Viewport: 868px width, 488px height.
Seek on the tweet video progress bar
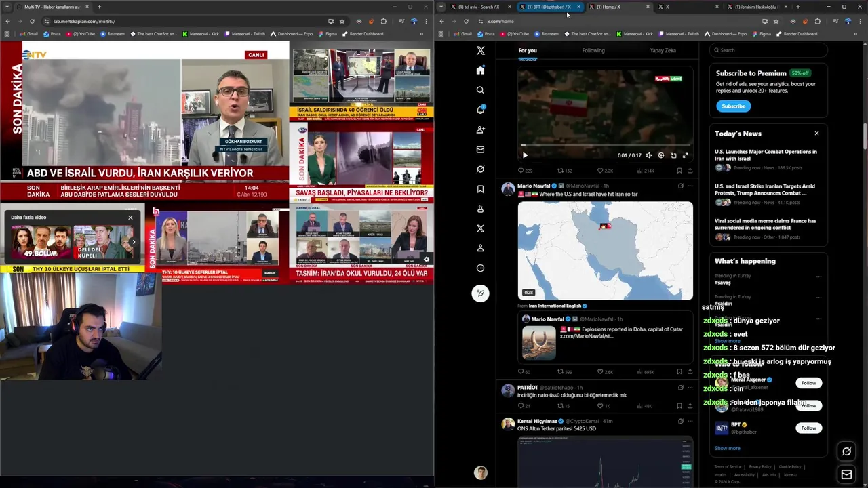coord(606,145)
